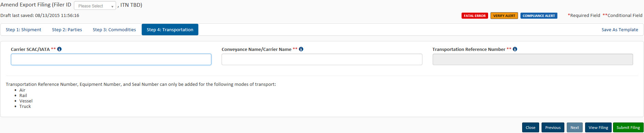Focus the Carrier SCAC/IATA input field
644x133 pixels.
click(x=111, y=59)
